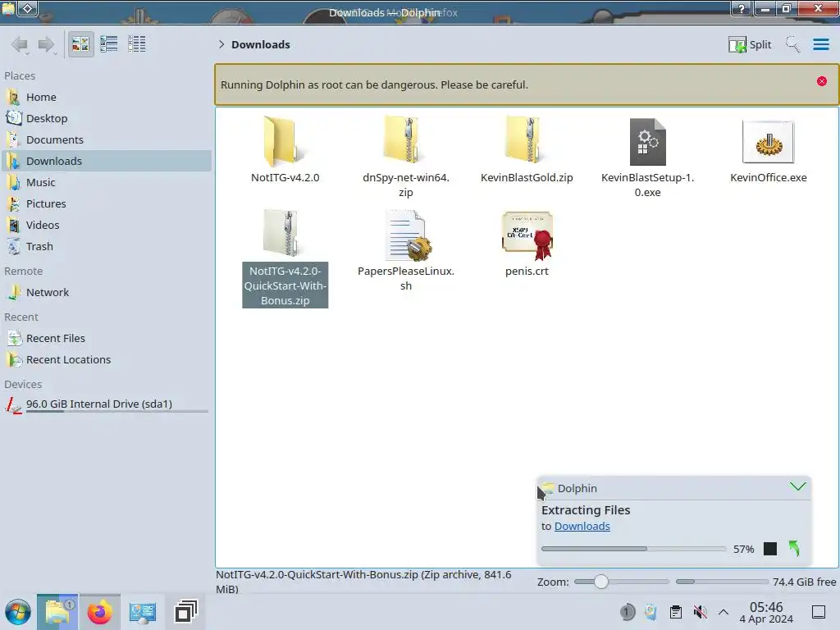Click the tray icon left of clipboard
840x630 pixels.
pyautogui.click(x=651, y=612)
